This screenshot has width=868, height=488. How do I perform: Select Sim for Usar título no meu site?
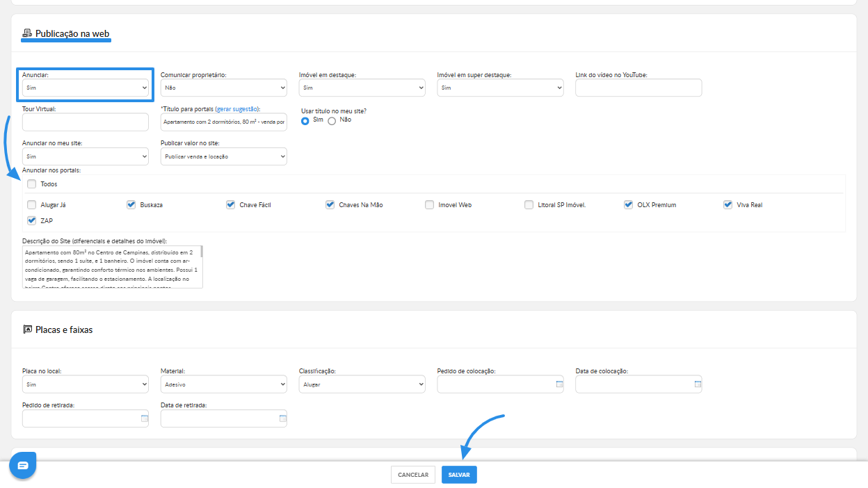pyautogui.click(x=305, y=121)
